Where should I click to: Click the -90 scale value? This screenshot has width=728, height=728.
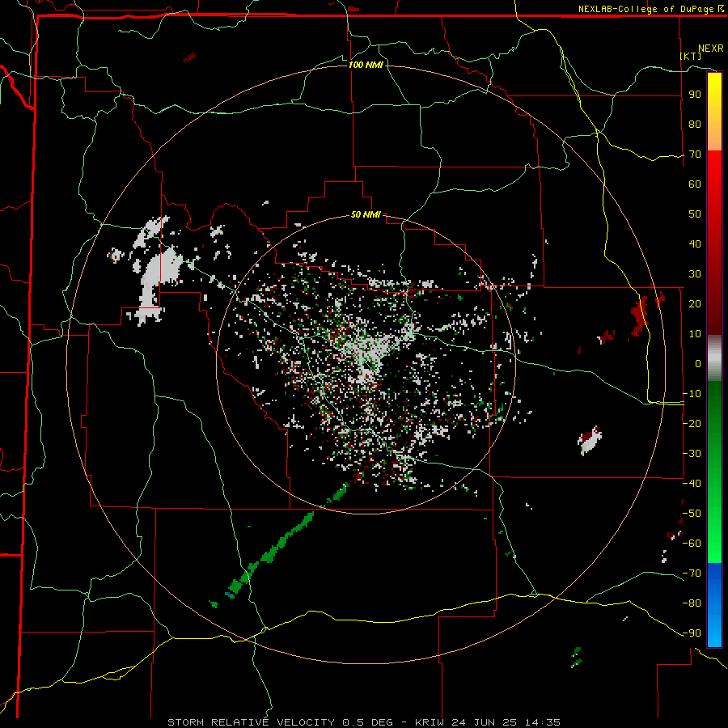692,633
